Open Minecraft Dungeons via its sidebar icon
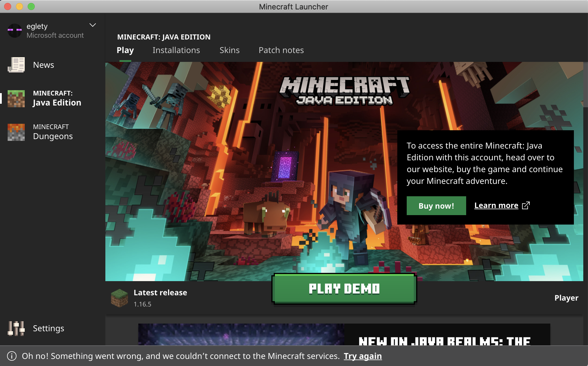Viewport: 588px width, 366px height. point(16,132)
